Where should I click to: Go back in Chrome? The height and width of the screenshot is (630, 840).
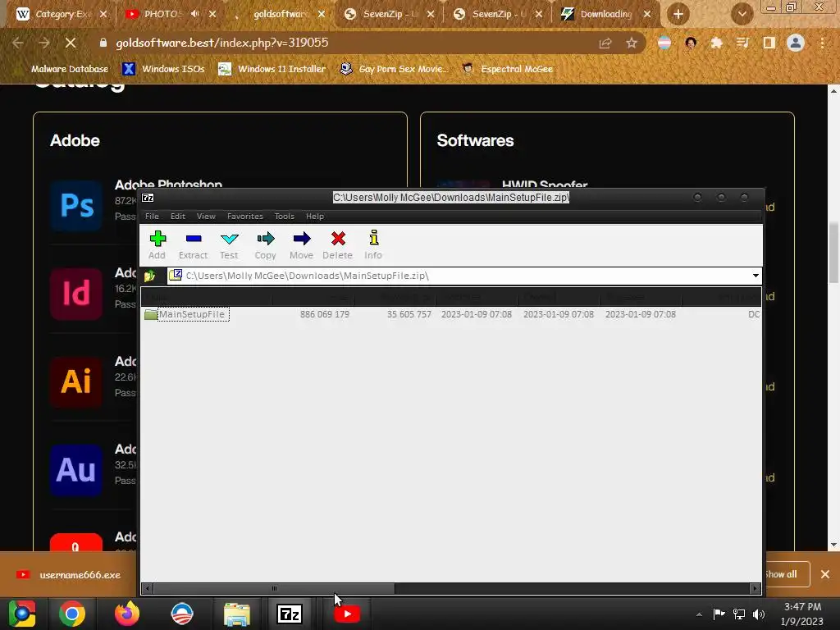(x=18, y=43)
